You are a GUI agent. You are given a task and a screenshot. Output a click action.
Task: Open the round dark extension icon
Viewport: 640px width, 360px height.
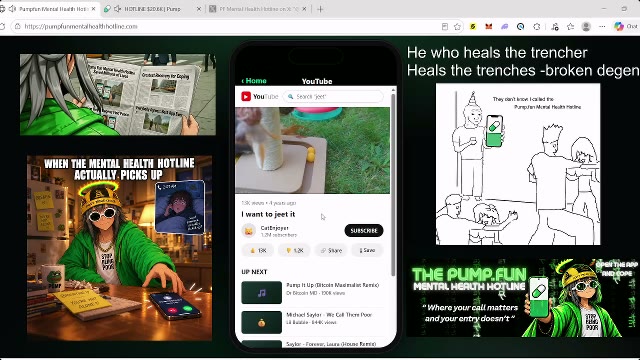(520, 27)
